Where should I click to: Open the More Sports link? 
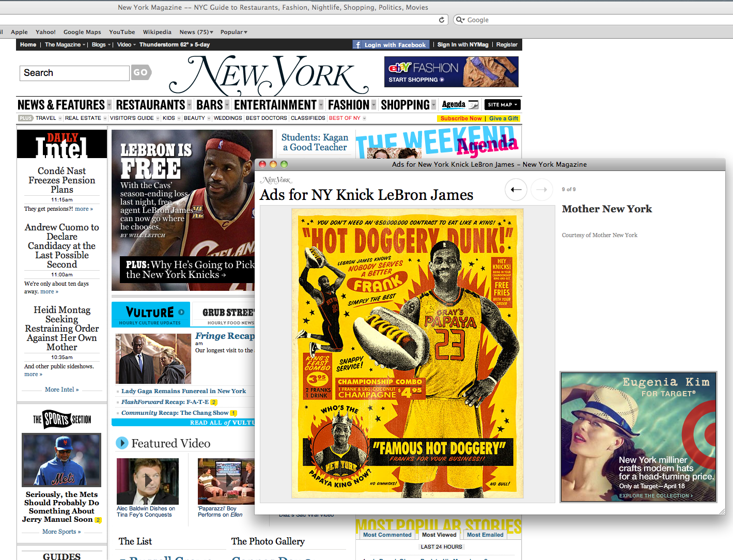61,532
